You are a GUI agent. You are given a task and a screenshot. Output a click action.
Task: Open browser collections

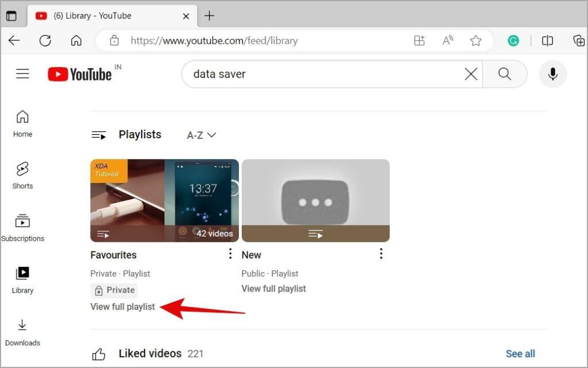[579, 40]
